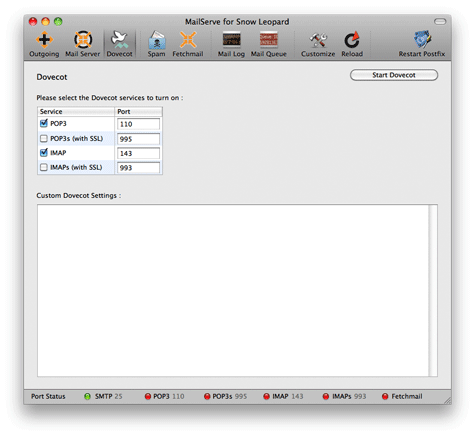
Task: Click the Restart Postfix icon
Action: [422, 44]
